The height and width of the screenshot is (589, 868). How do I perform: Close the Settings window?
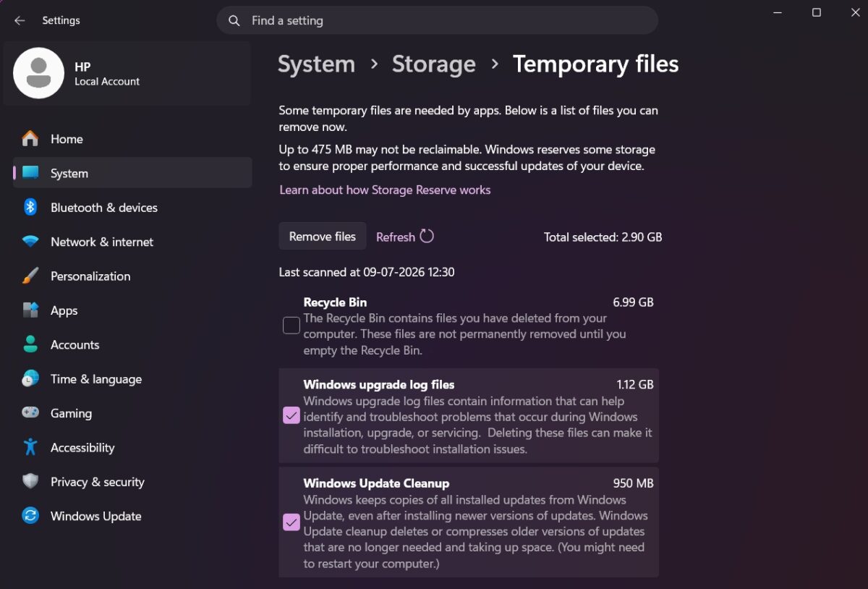tap(855, 13)
